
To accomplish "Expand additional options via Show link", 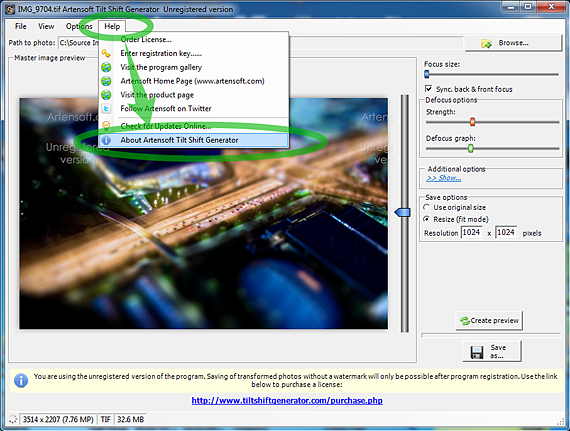I will [x=443, y=178].
